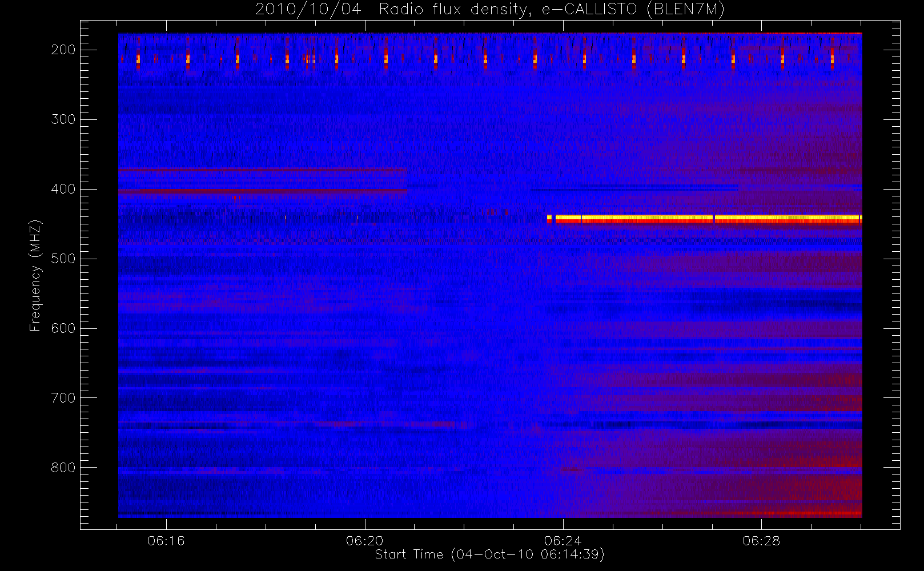924x571 pixels.
Task: Click the 06:16 time tick label
Action: coord(166,541)
